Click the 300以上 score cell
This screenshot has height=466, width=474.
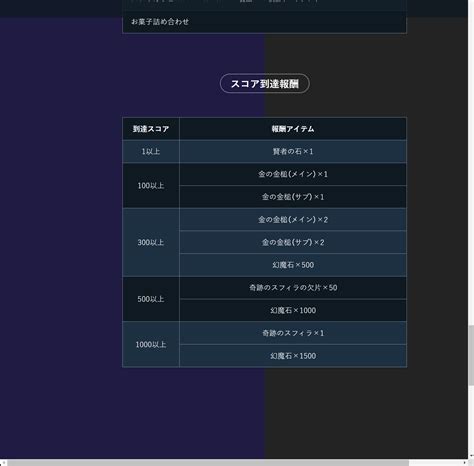tap(151, 242)
